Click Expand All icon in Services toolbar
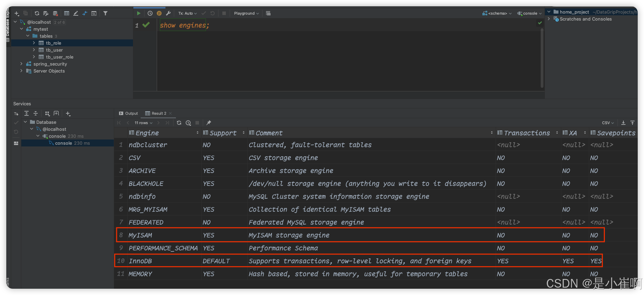The image size is (644, 295). coord(27,114)
